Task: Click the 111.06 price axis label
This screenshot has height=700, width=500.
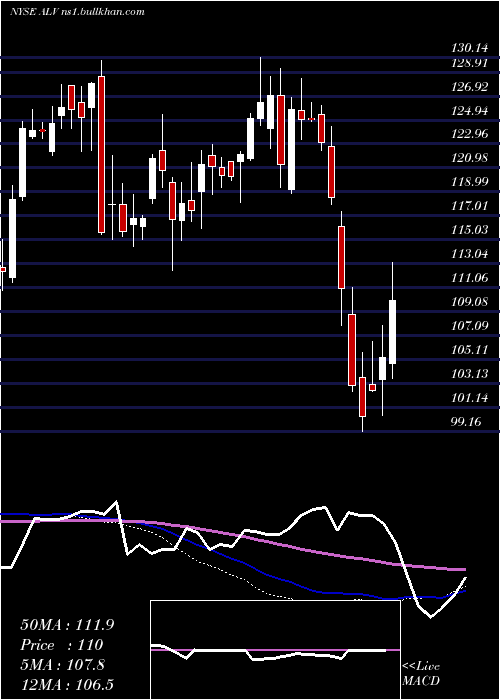Action: (x=469, y=277)
